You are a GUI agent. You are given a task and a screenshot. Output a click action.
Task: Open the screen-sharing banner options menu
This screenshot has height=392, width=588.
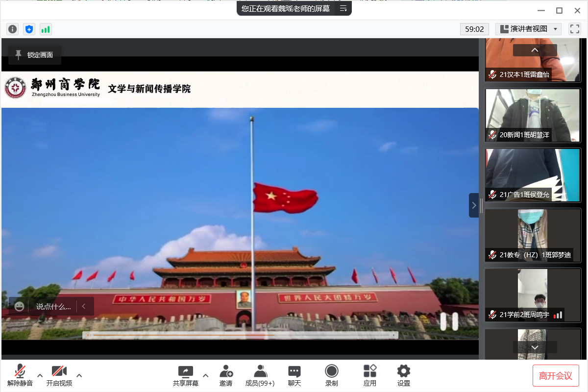coord(343,8)
